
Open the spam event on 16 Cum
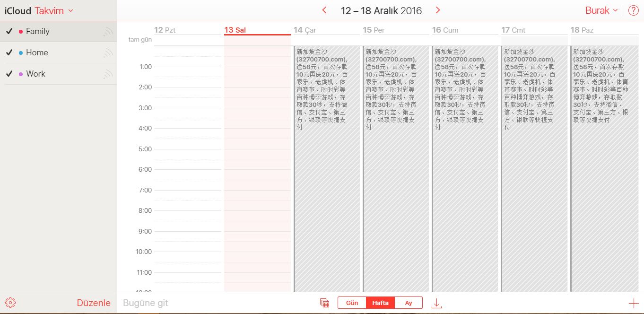click(465, 168)
